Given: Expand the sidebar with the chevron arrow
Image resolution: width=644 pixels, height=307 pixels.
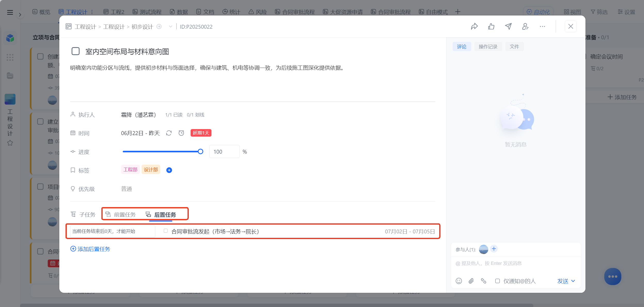Looking at the screenshot, I should (20, 15).
